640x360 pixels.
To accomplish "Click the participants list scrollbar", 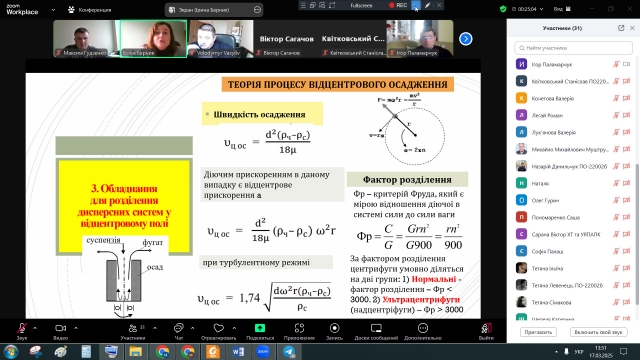I will (x=637, y=234).
